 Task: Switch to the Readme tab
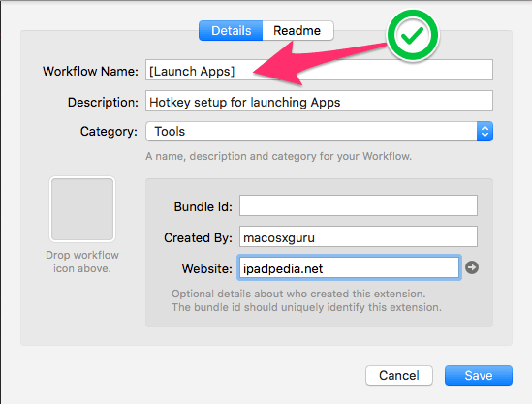pos(297,31)
